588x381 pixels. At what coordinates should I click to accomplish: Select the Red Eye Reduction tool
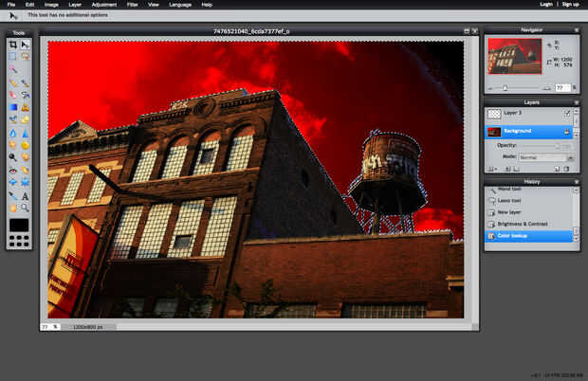(13, 171)
